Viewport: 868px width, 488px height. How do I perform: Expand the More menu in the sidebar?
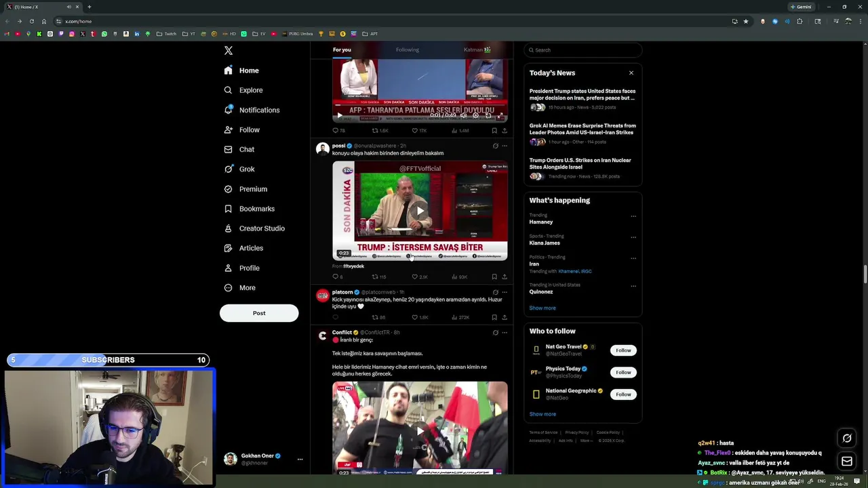[239, 287]
